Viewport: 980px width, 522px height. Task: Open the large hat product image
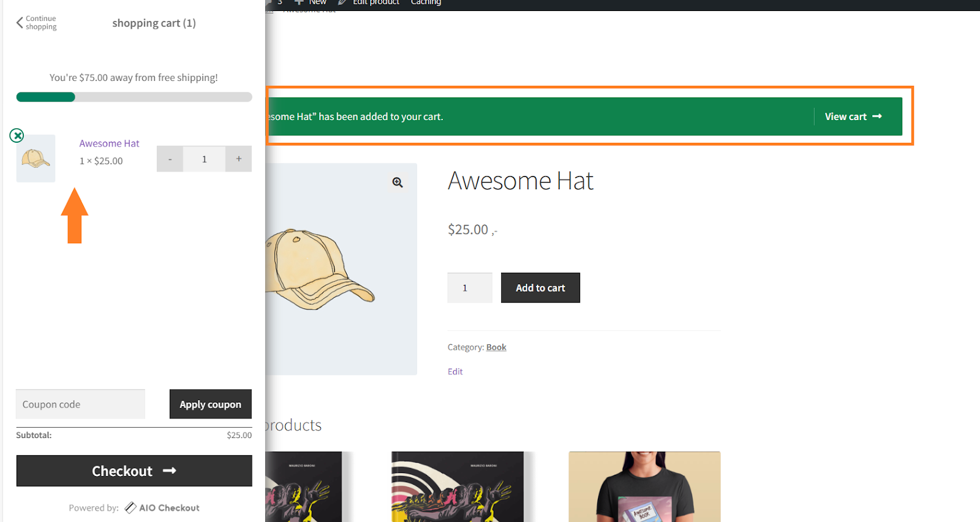click(x=341, y=269)
